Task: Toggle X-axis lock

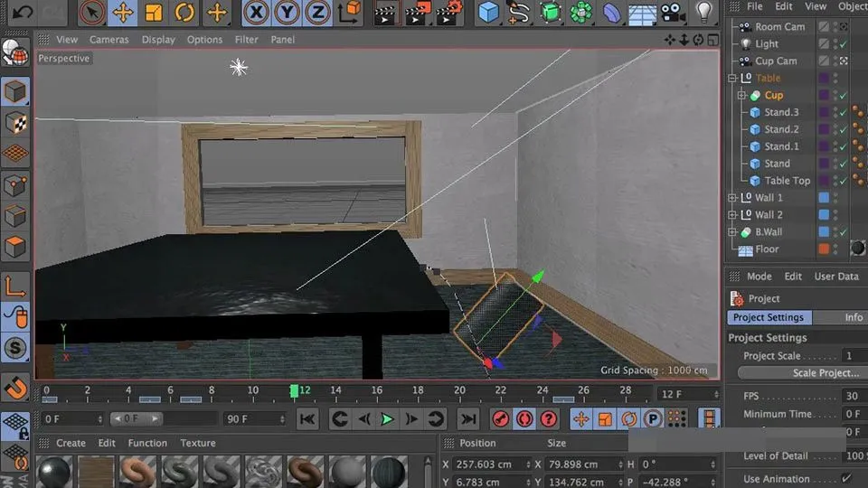Action: (x=257, y=13)
